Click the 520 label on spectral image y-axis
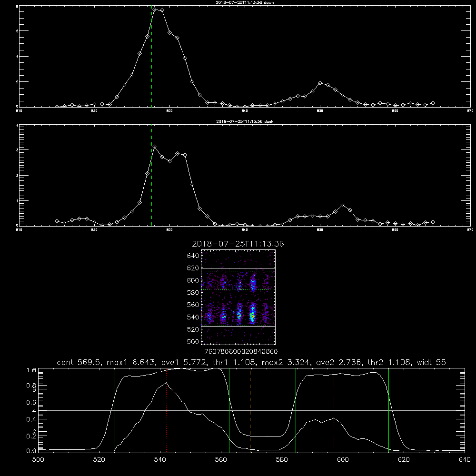The width and height of the screenshot is (476, 476). 193,329
